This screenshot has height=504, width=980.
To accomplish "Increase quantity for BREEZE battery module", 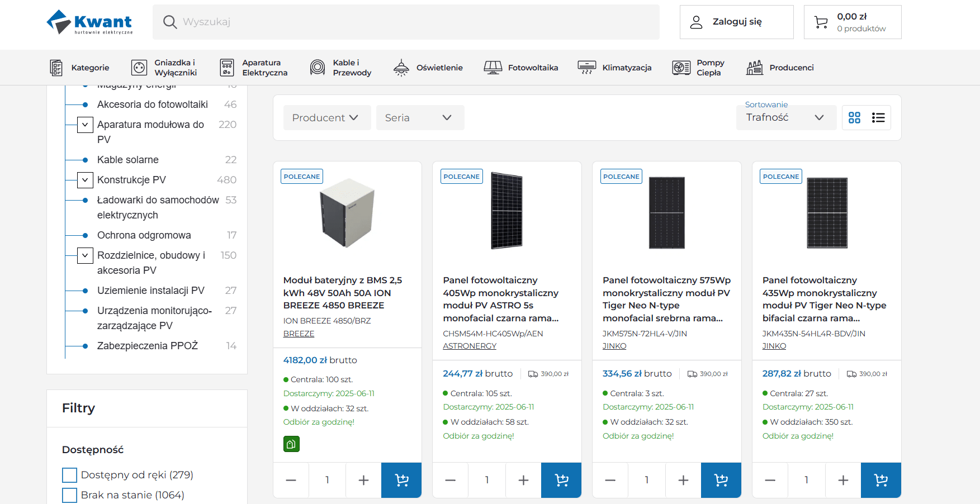I will click(x=363, y=480).
